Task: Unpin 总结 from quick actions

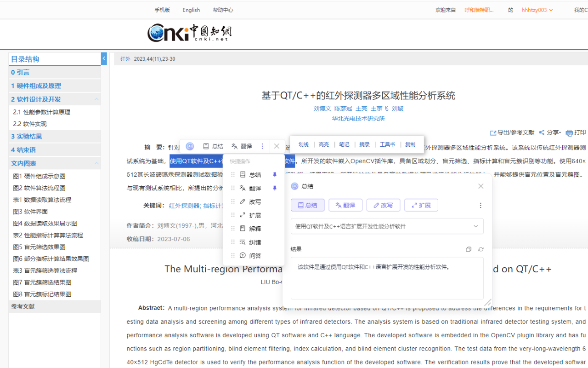Action: 275,175
